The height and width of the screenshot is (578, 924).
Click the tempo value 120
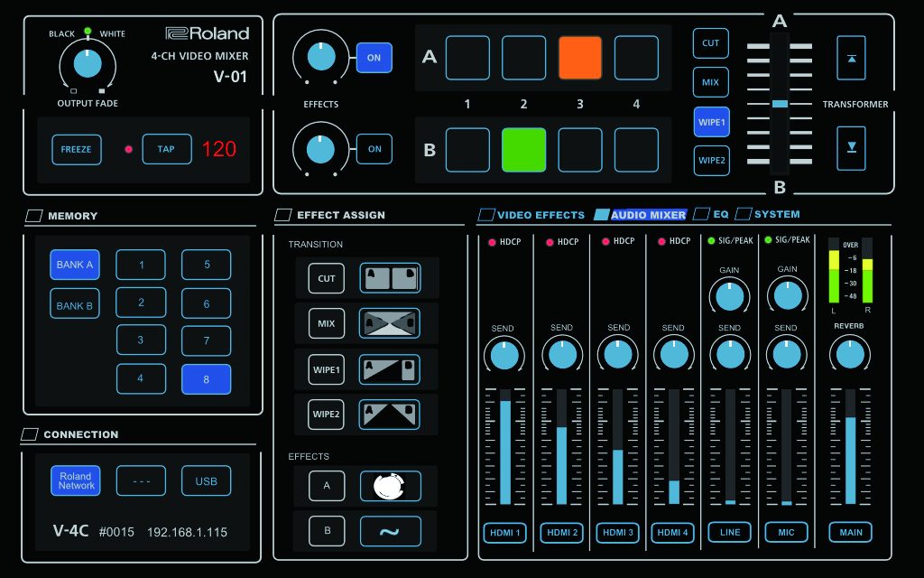(219, 149)
